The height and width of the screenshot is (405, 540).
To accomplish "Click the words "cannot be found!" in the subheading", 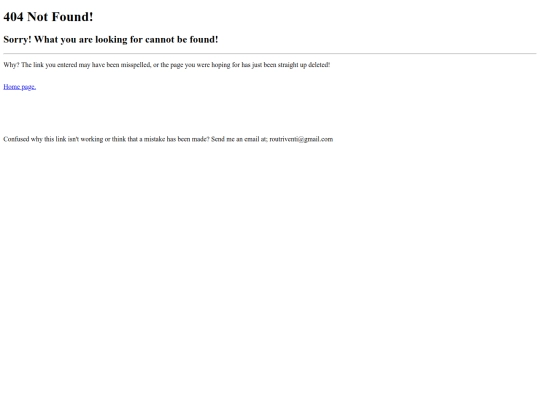I will coord(181,40).
